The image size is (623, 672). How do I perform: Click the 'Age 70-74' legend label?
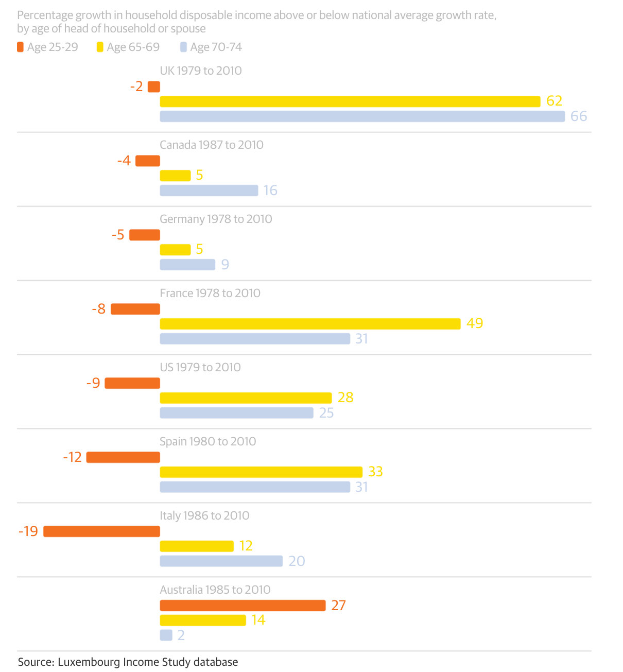[216, 47]
